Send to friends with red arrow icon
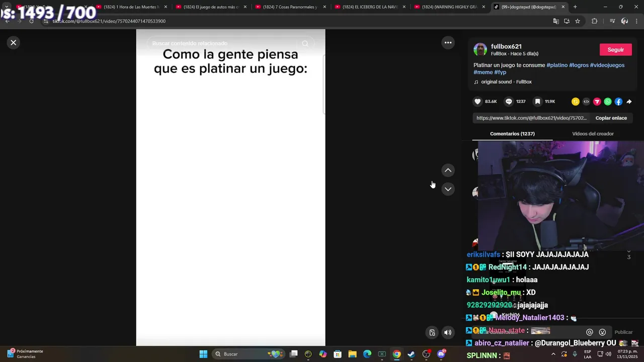This screenshot has width=644, height=362. pyautogui.click(x=597, y=102)
